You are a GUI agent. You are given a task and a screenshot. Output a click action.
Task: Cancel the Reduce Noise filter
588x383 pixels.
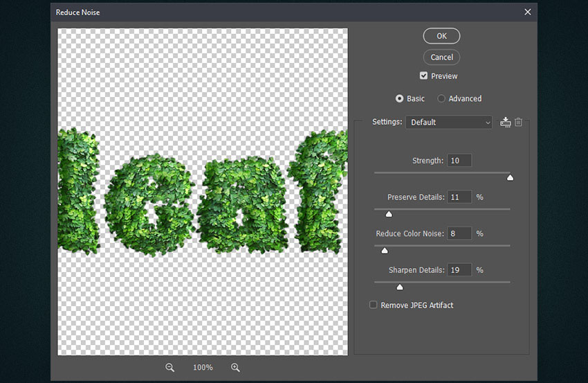pos(441,57)
